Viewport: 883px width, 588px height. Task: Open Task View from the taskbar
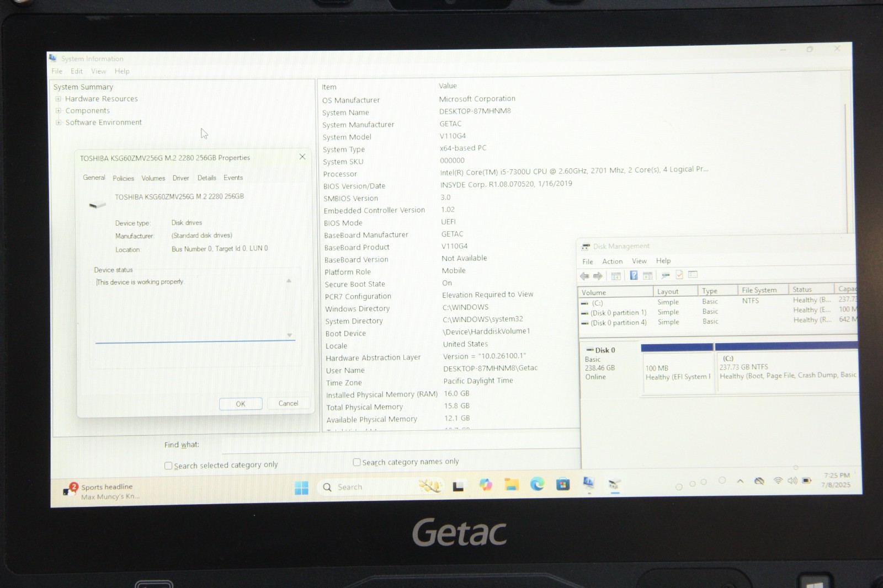point(458,487)
